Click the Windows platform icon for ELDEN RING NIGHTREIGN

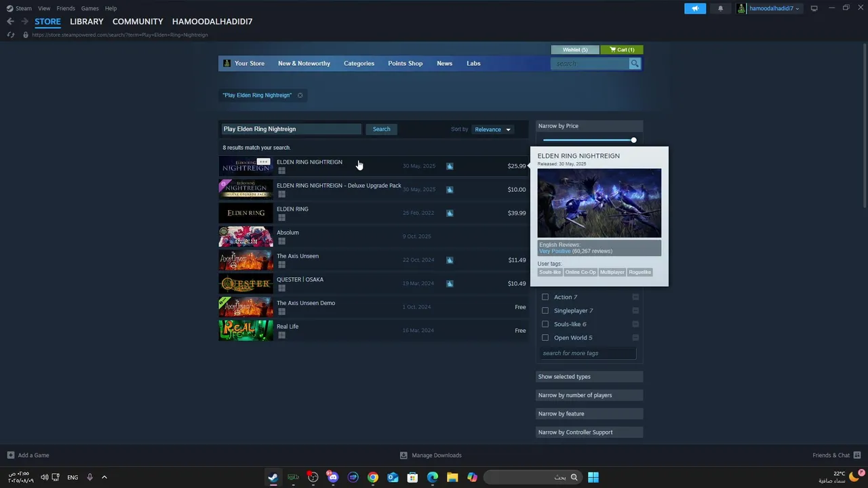pos(281,171)
